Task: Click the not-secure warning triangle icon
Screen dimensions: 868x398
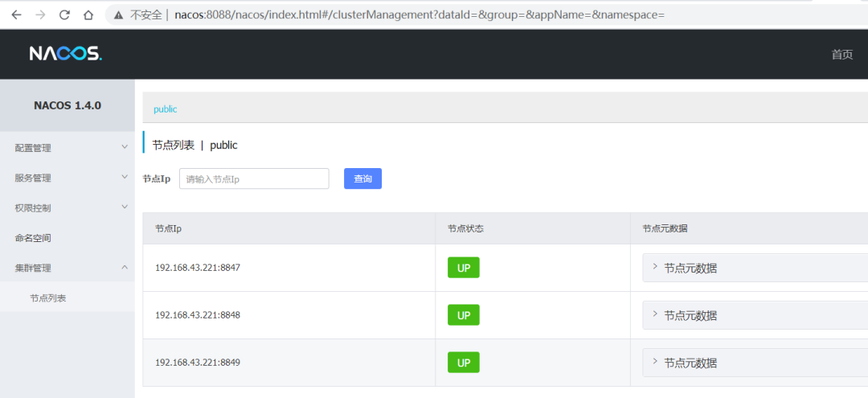Action: tap(118, 15)
